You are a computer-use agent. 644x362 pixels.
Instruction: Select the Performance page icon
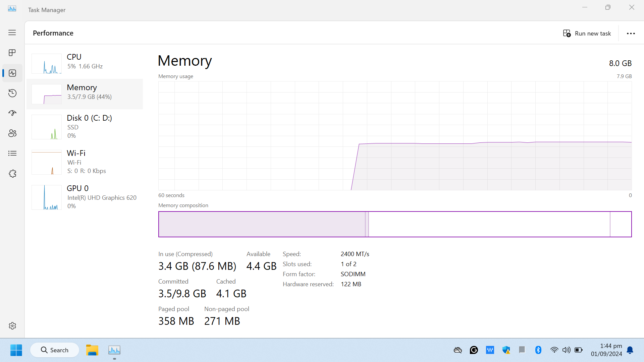point(12,73)
